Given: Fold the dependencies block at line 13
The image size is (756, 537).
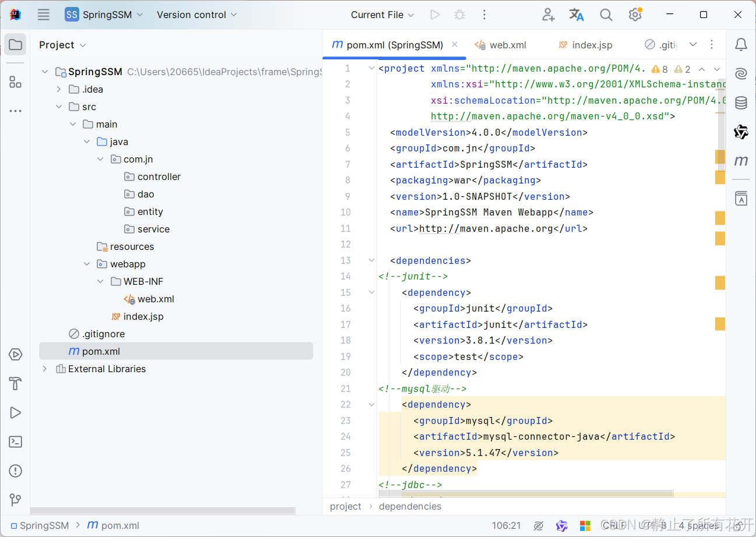Looking at the screenshot, I should [x=372, y=260].
